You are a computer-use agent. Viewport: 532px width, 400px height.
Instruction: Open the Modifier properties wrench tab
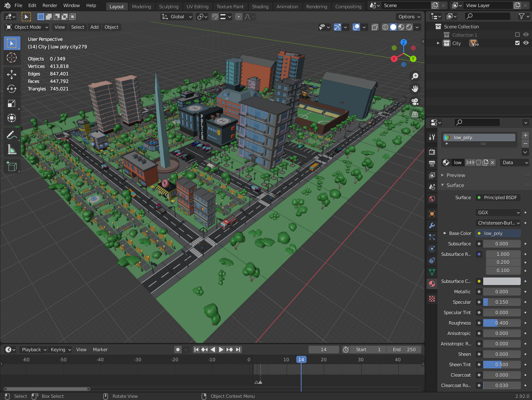pyautogui.click(x=432, y=225)
